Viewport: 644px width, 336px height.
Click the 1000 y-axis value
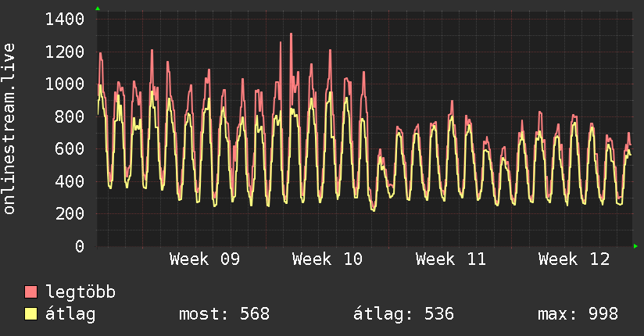65,84
